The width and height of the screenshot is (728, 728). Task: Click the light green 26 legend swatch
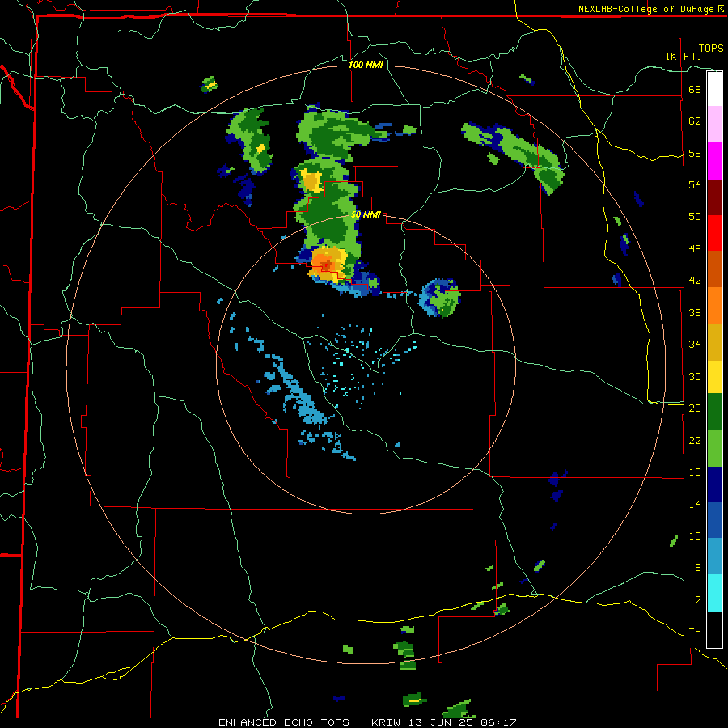pyautogui.click(x=714, y=448)
